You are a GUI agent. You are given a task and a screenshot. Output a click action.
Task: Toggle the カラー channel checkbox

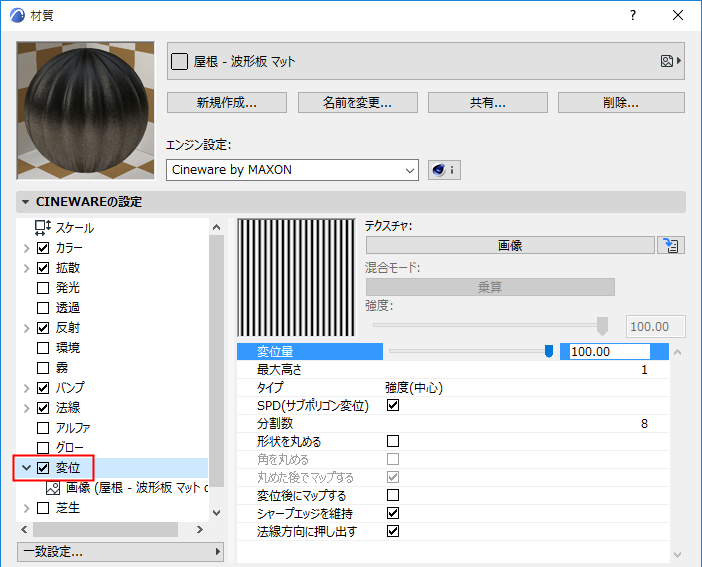coord(43,248)
